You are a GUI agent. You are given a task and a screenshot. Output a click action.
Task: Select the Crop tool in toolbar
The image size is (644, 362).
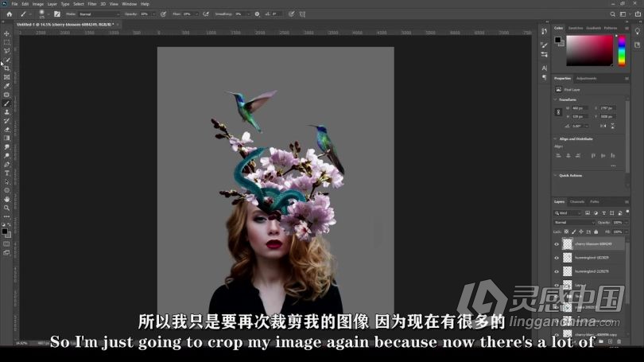click(x=7, y=68)
